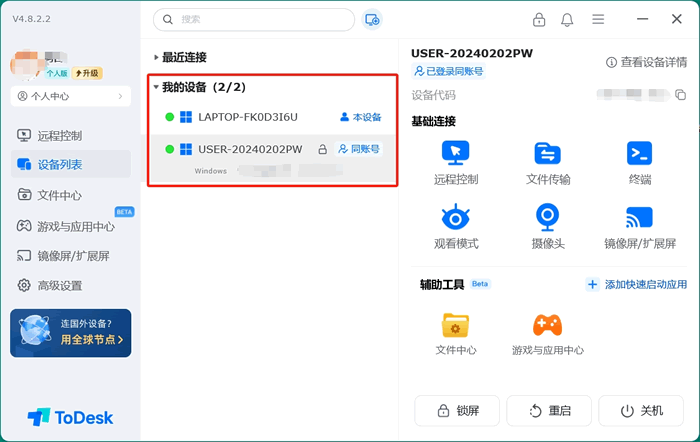Click the 镜像屏/扩展屏 screen mirror icon
700x442 pixels.
pos(640,218)
